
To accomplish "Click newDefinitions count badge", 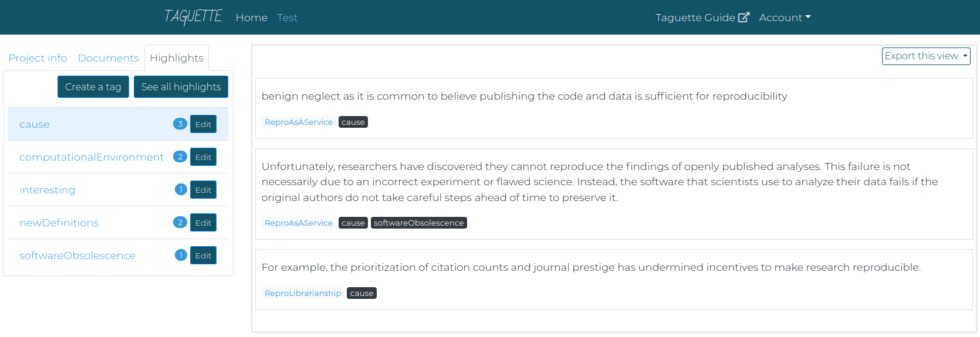I will 180,222.
